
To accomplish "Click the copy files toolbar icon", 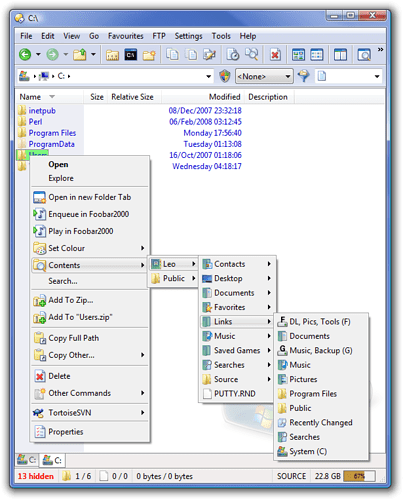I will tap(172, 54).
